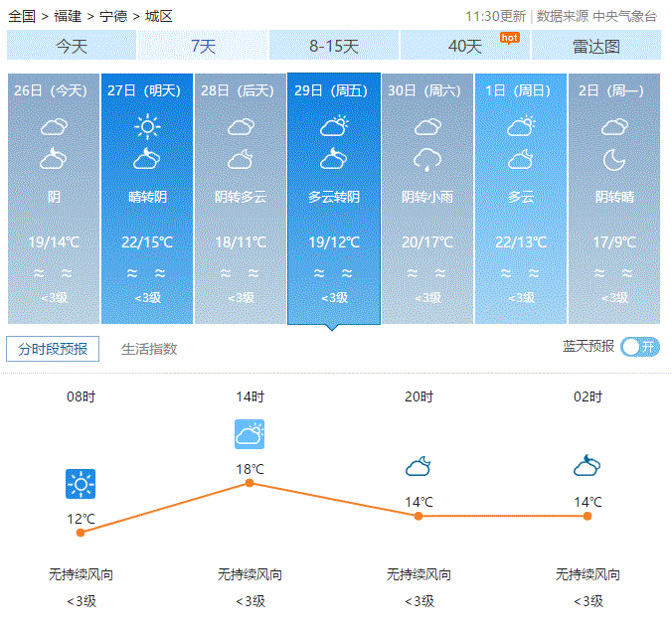Toggle the 蓝天预报 switch
672x634 pixels.
(640, 347)
